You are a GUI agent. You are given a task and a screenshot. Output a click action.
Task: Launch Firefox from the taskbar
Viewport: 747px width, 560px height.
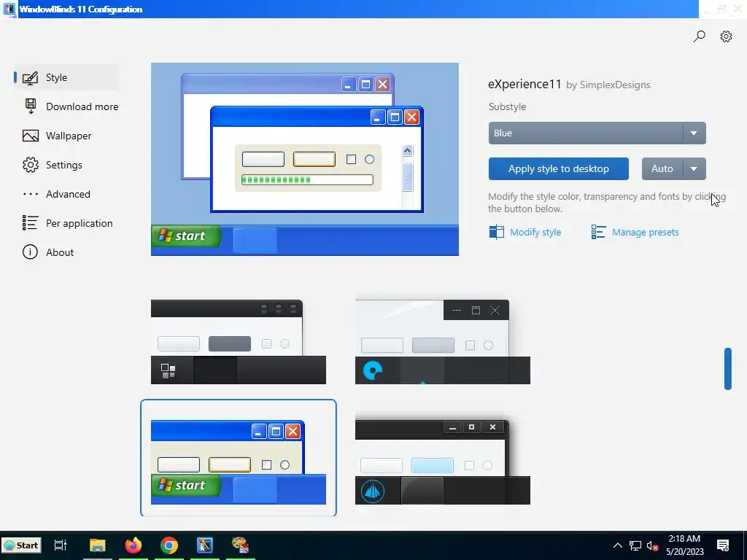(133, 545)
